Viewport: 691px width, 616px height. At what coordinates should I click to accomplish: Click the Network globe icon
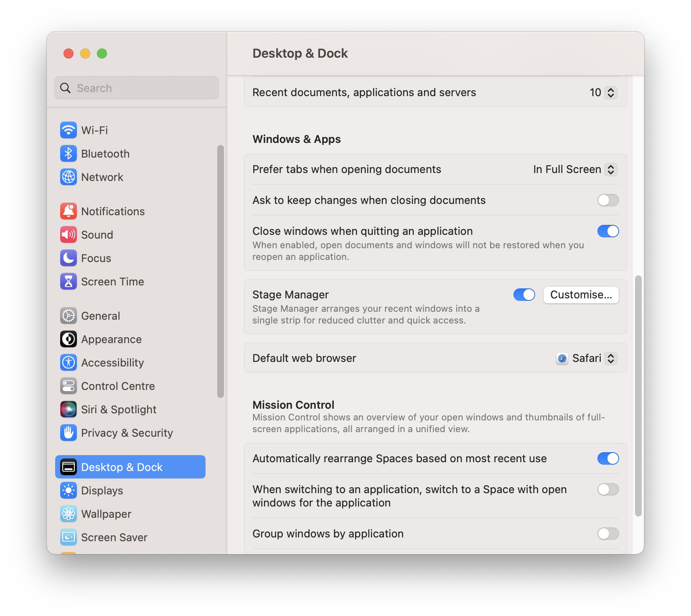[x=69, y=177]
